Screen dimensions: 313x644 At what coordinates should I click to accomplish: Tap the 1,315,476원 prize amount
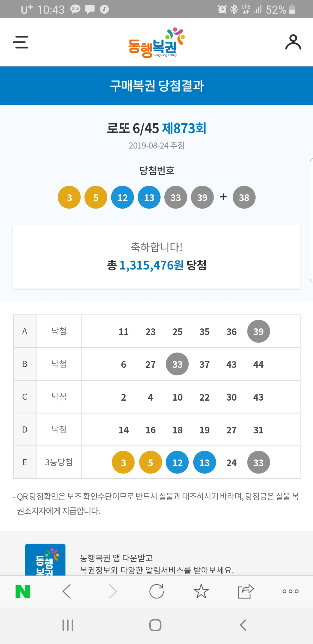pos(151,265)
